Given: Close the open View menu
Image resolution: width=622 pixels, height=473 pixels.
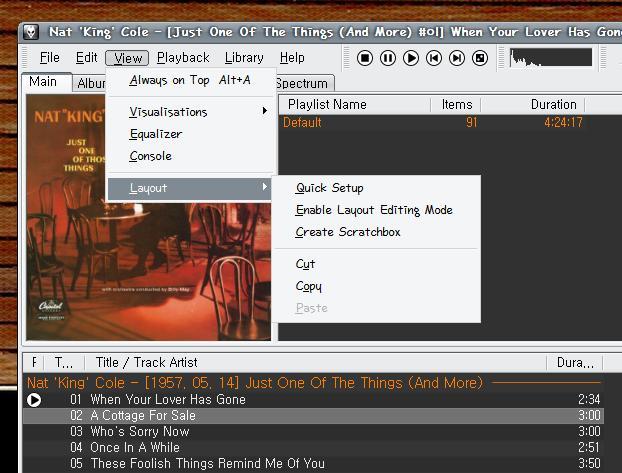Looking at the screenshot, I should [x=127, y=58].
